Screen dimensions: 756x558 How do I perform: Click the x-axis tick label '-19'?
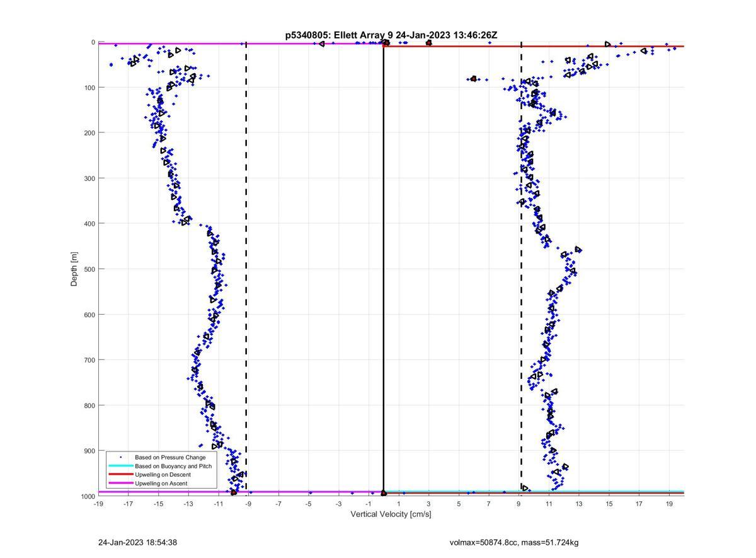(98, 504)
